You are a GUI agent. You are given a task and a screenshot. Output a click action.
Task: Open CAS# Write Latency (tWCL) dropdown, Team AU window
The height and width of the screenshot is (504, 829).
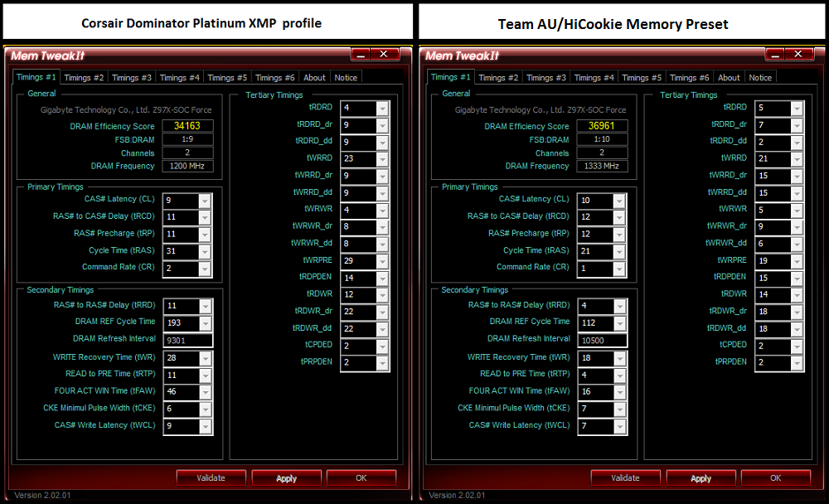pyautogui.click(x=620, y=426)
